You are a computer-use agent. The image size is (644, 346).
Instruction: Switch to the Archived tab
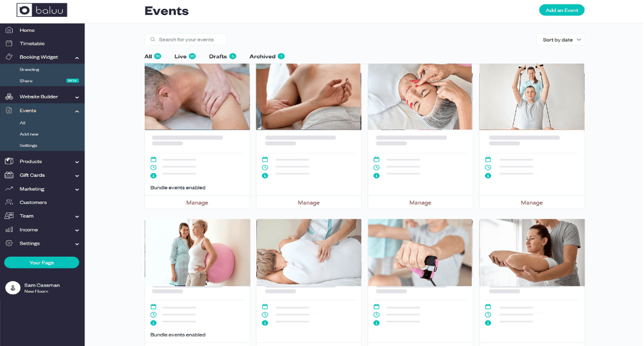pyautogui.click(x=266, y=56)
